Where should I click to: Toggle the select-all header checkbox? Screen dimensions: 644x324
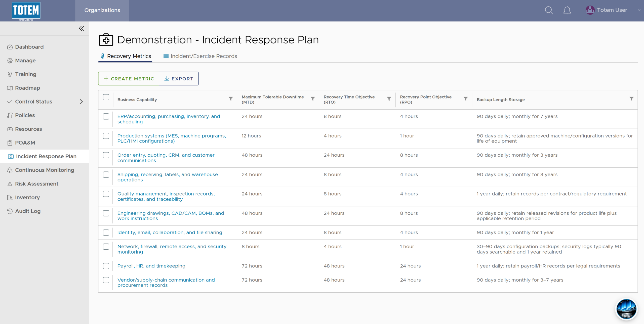(106, 97)
